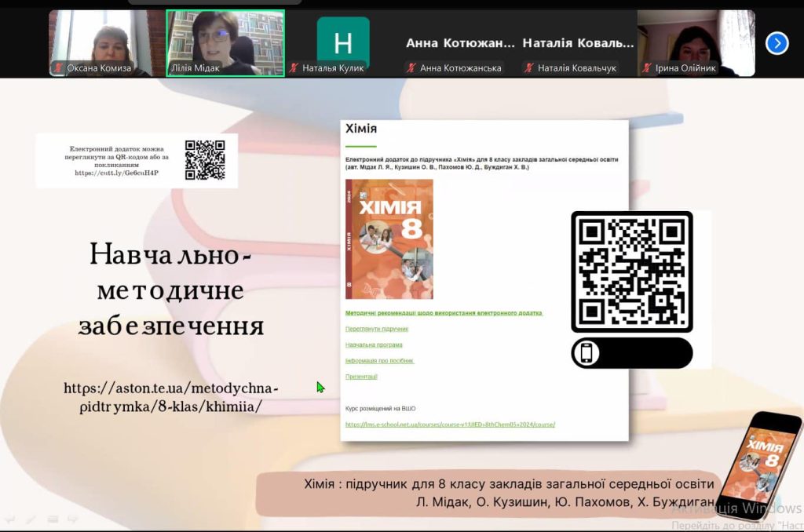Click muted microphone icon beside Оксана Комиза
This screenshot has height=532, width=804.
[58, 67]
